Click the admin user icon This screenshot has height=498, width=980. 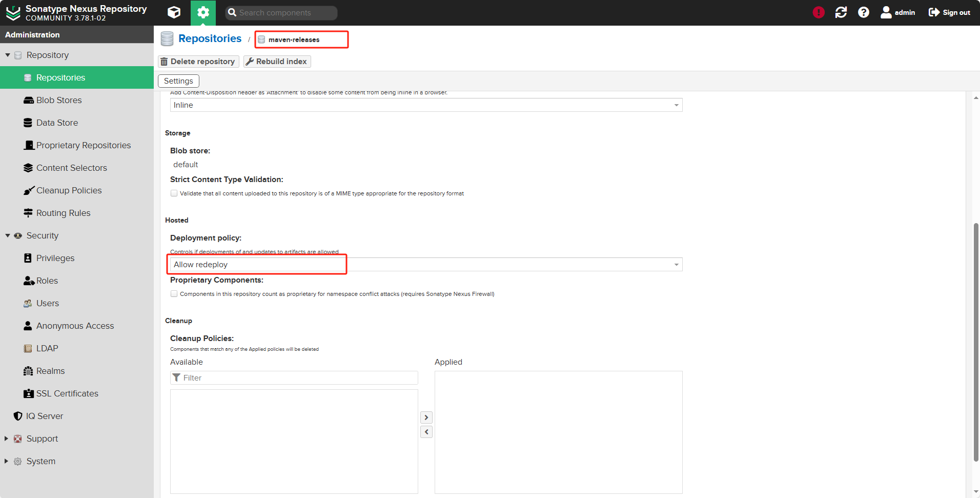[x=886, y=12]
